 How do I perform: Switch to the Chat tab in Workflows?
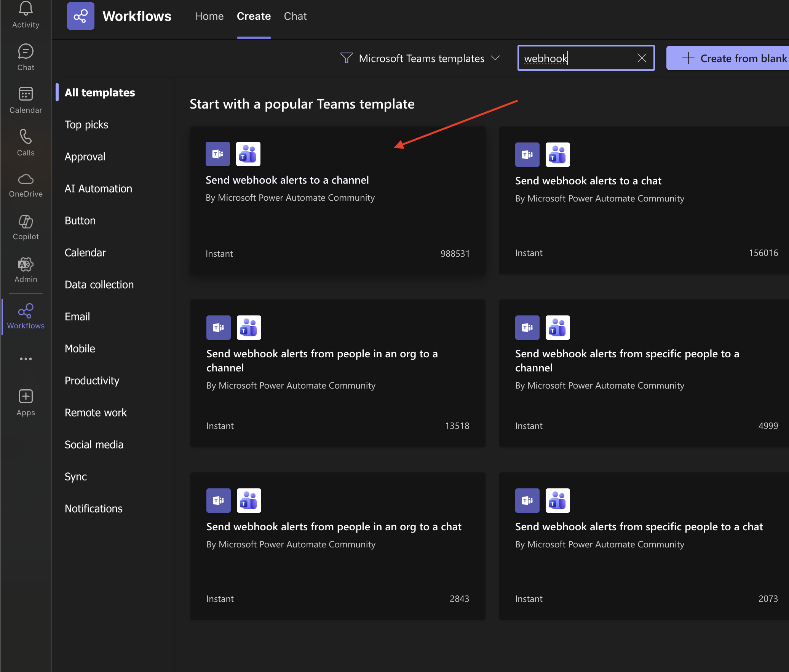coord(295,16)
